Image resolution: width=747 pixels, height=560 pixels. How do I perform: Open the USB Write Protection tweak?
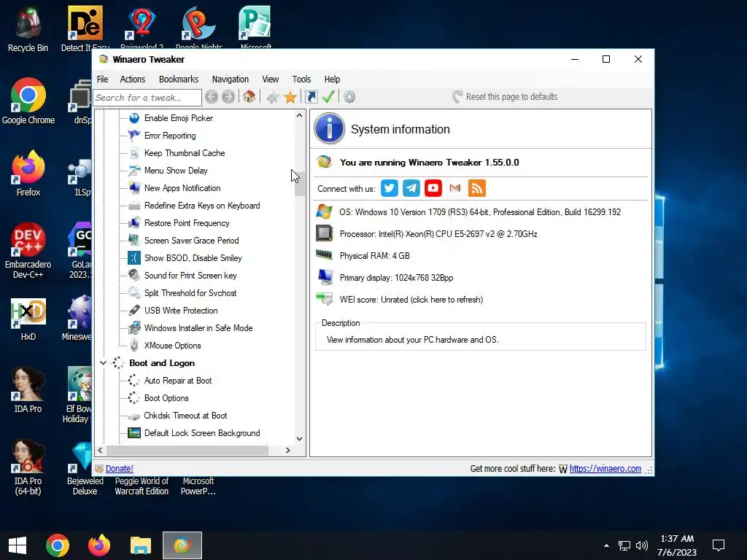pos(181,311)
